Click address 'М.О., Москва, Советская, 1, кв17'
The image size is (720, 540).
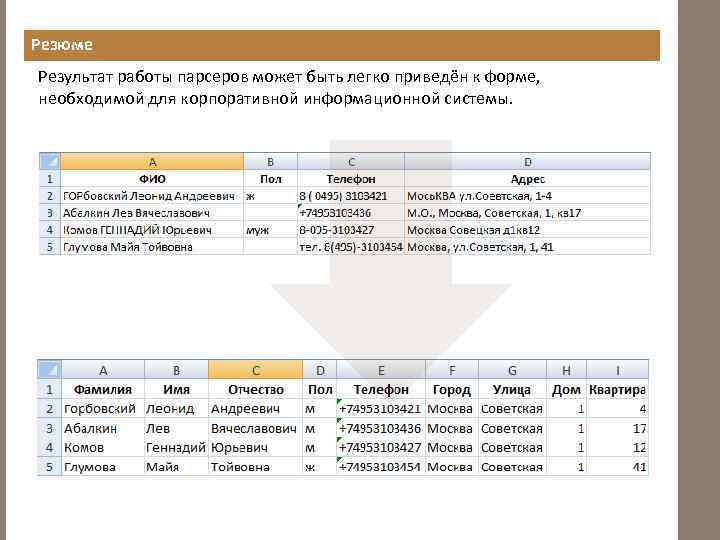tap(528, 213)
